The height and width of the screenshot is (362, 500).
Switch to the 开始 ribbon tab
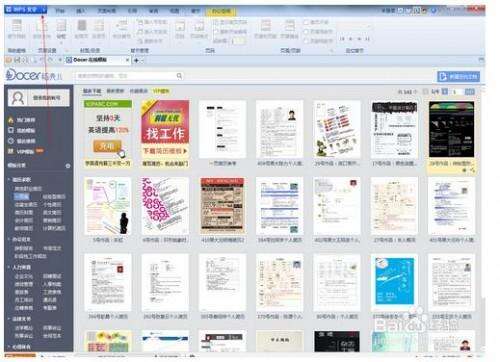(x=60, y=11)
